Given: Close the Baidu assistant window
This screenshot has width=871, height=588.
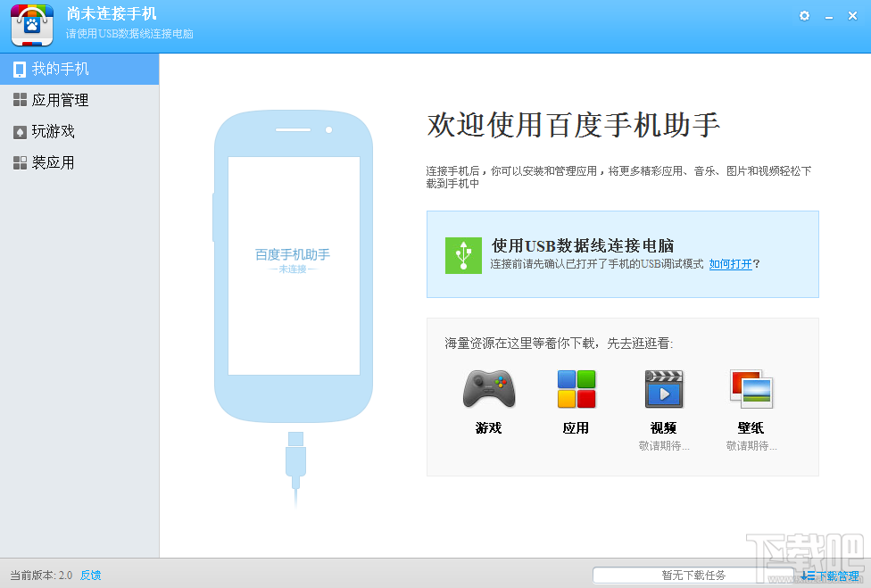Looking at the screenshot, I should coord(852,16).
